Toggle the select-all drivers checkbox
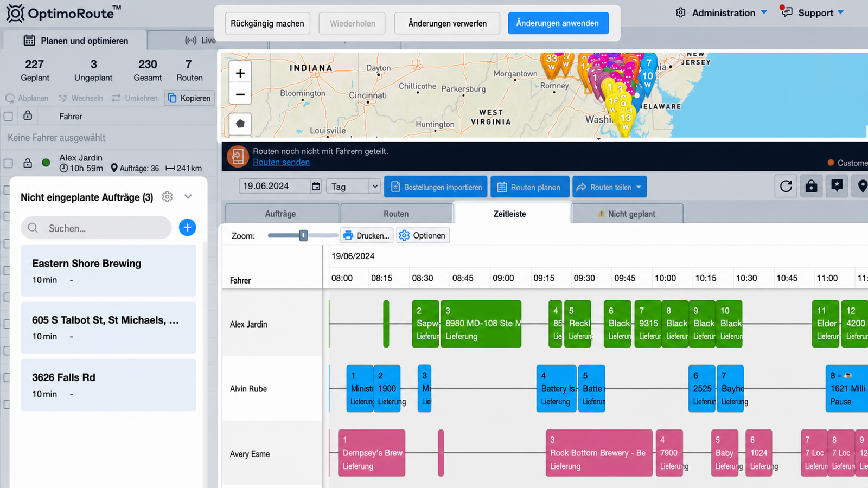 (x=8, y=116)
